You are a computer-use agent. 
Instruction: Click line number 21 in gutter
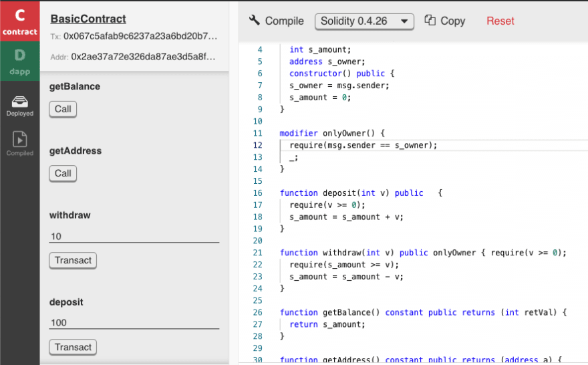[x=258, y=253]
